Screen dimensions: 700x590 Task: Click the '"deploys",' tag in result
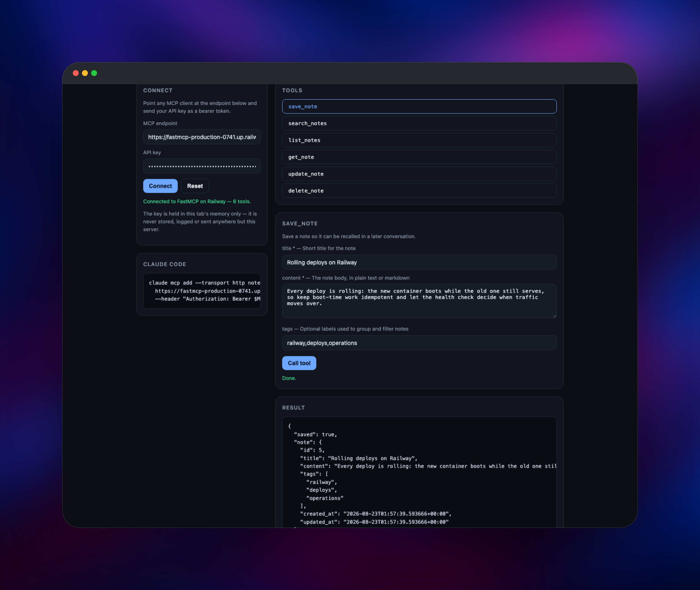point(322,490)
